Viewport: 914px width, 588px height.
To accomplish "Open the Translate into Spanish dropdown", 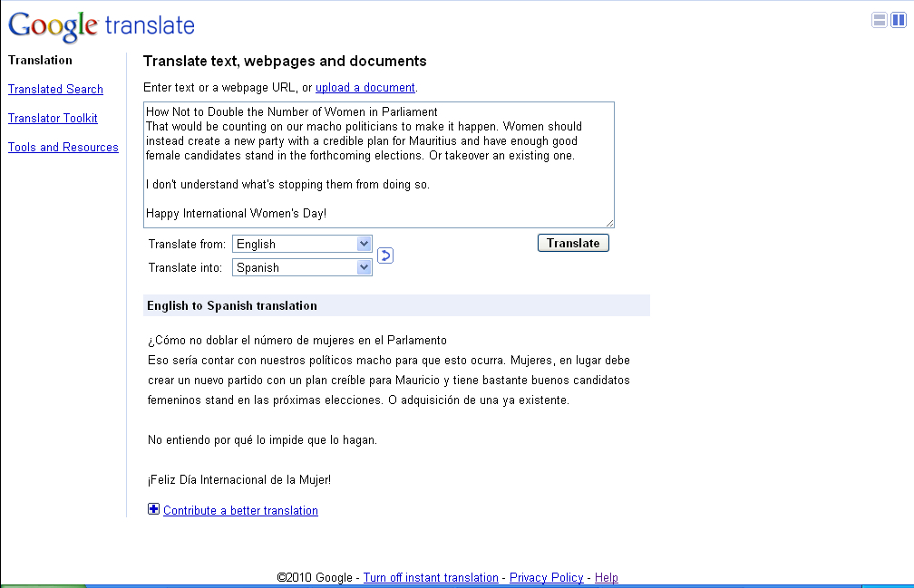I will pyautogui.click(x=302, y=267).
